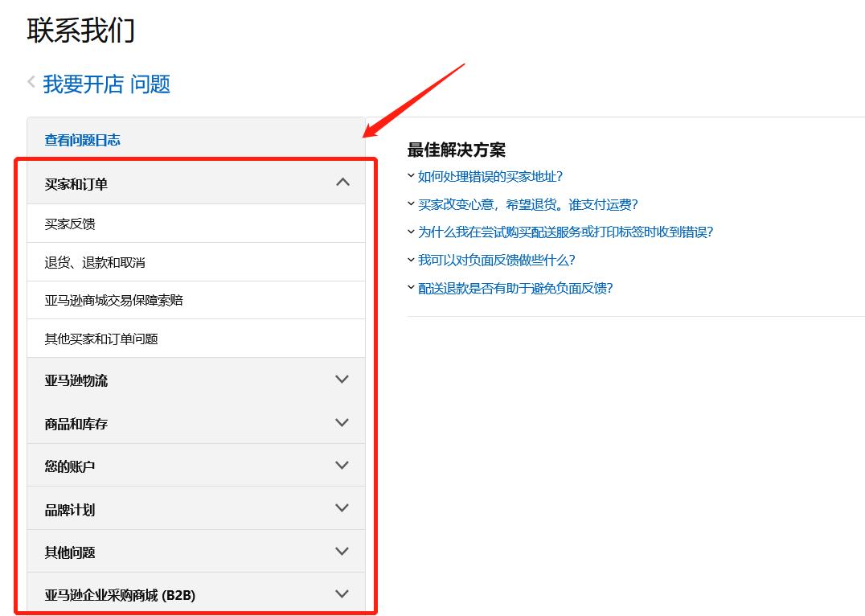The height and width of the screenshot is (616, 865).
Task: Open 买家改变心意，希望退货 question link
Action: 527,204
